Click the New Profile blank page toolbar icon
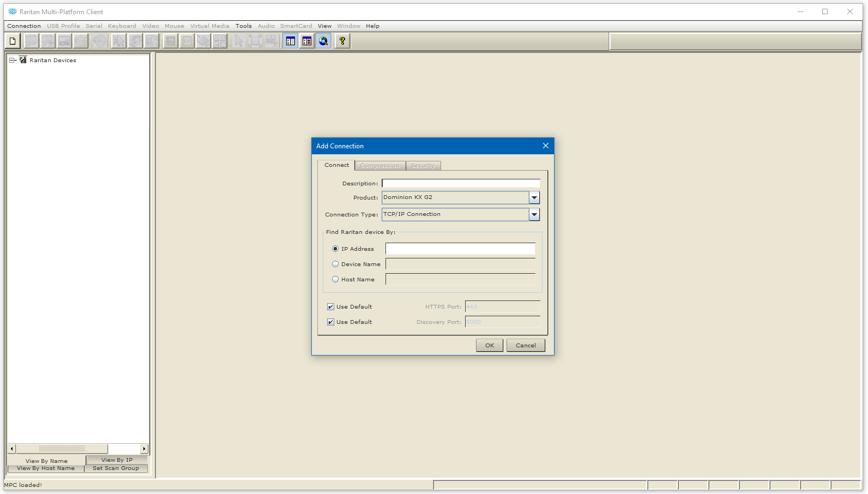This screenshot has width=868, height=494. pyautogui.click(x=13, y=41)
